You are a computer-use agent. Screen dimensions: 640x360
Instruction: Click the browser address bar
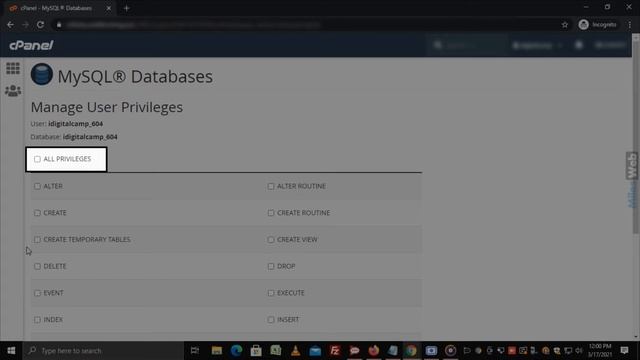(310, 25)
